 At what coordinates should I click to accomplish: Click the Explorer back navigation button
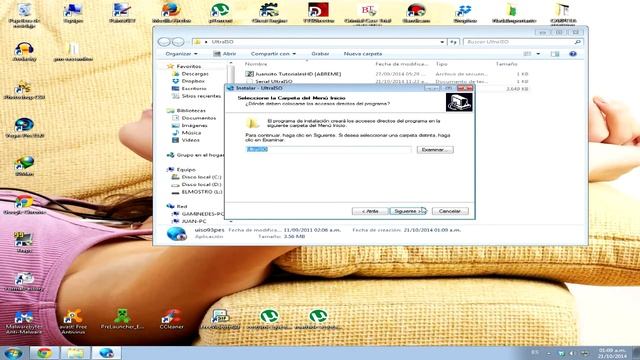tap(164, 42)
